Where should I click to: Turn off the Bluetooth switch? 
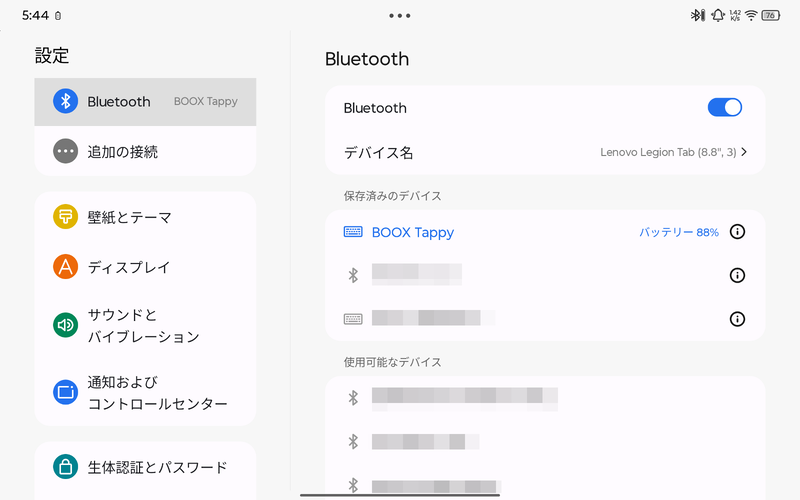pos(724,108)
